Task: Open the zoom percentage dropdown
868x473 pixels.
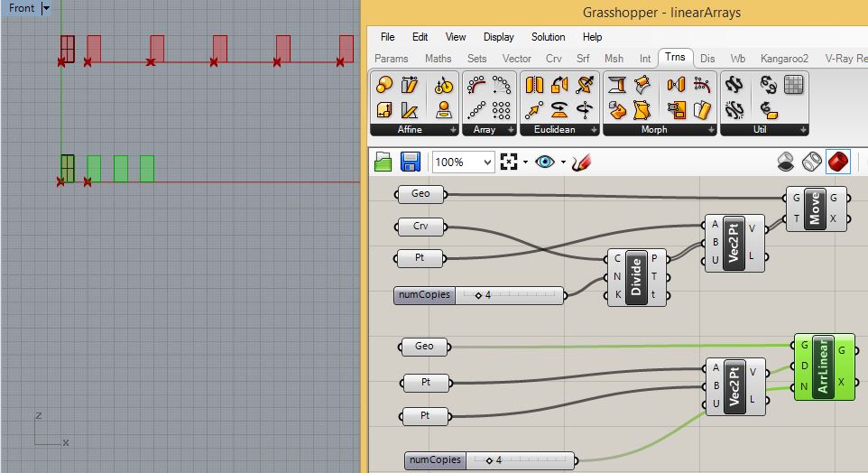Action: point(487,162)
